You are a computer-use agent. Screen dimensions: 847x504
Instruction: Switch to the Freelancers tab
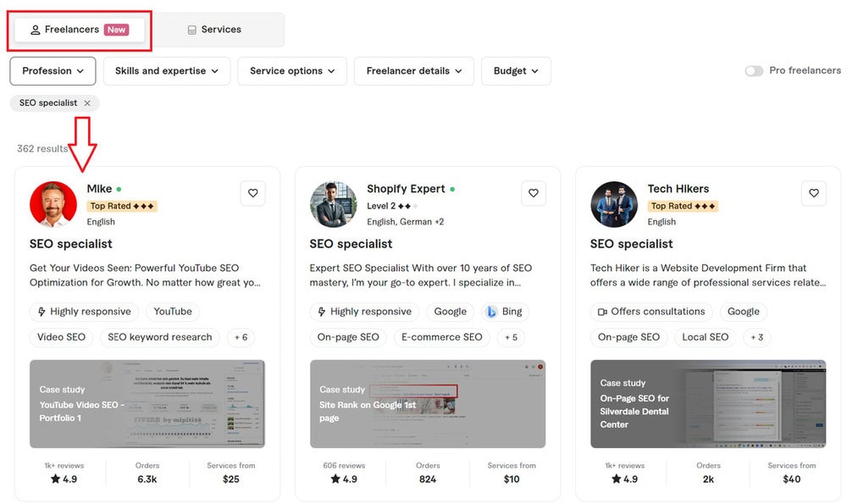80,30
